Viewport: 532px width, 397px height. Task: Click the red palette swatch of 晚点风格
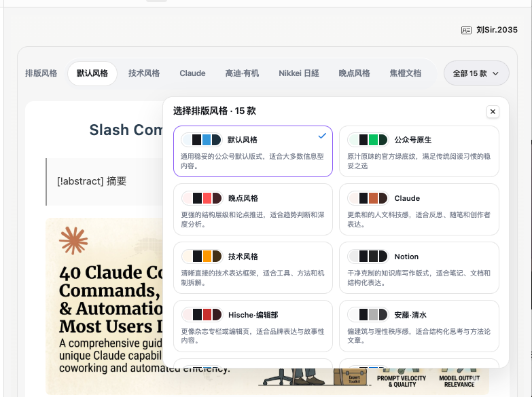[x=207, y=198]
